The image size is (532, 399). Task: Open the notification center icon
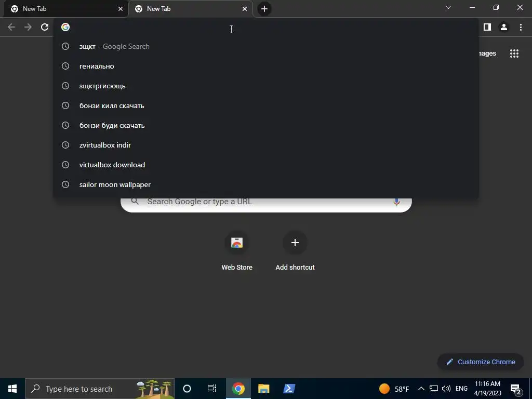tap(515, 389)
